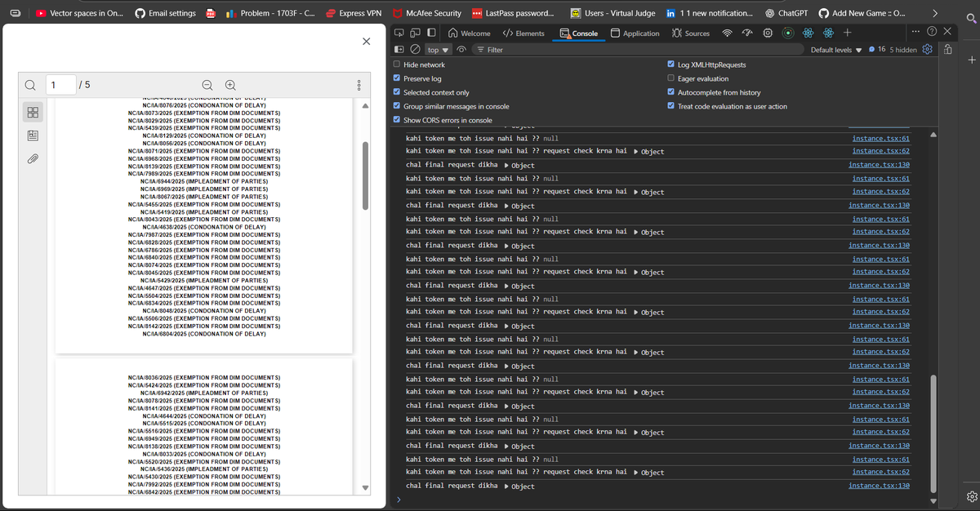Open the second React DevTools icon tab
This screenshot has width=980, height=511.
tap(828, 33)
